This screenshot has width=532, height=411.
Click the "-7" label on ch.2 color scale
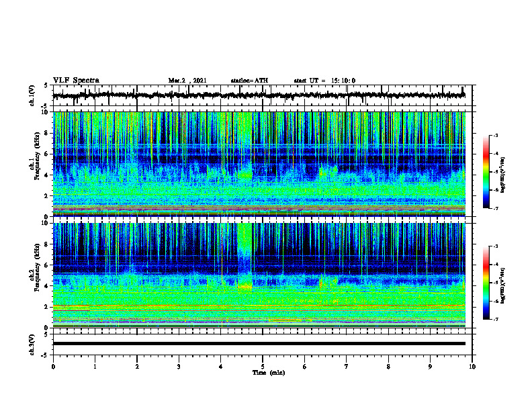pos(495,319)
